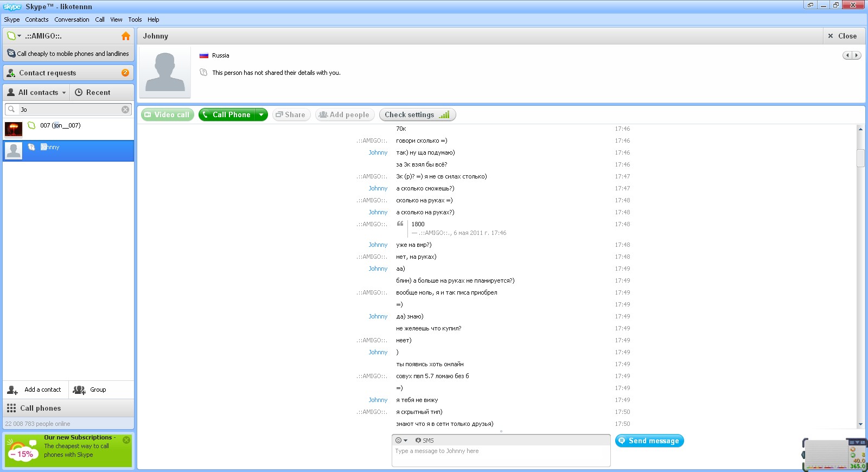
Task: Click Add people to conversation
Action: 345,114
